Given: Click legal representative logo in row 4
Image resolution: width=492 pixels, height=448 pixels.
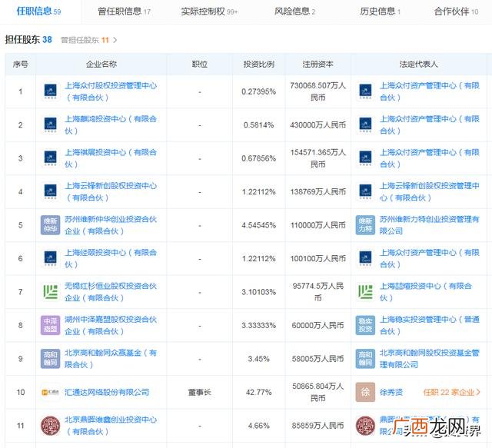Looking at the screenshot, I should 365,191.
